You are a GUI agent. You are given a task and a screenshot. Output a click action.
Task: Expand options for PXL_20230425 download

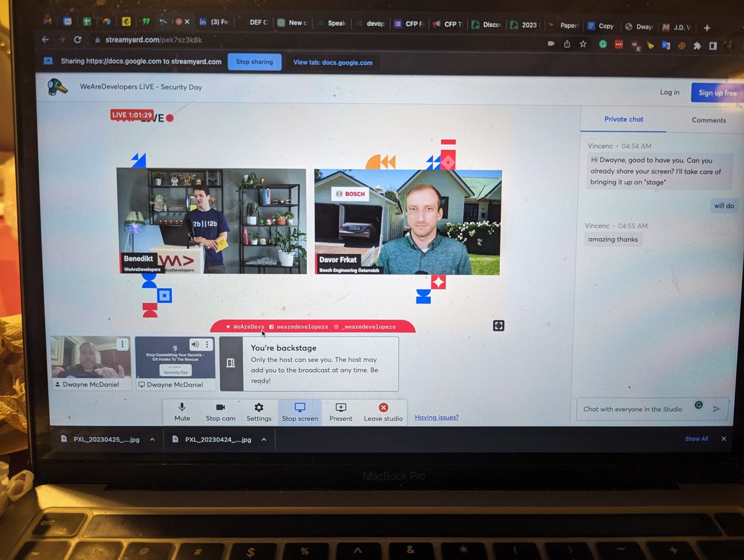[x=153, y=439]
